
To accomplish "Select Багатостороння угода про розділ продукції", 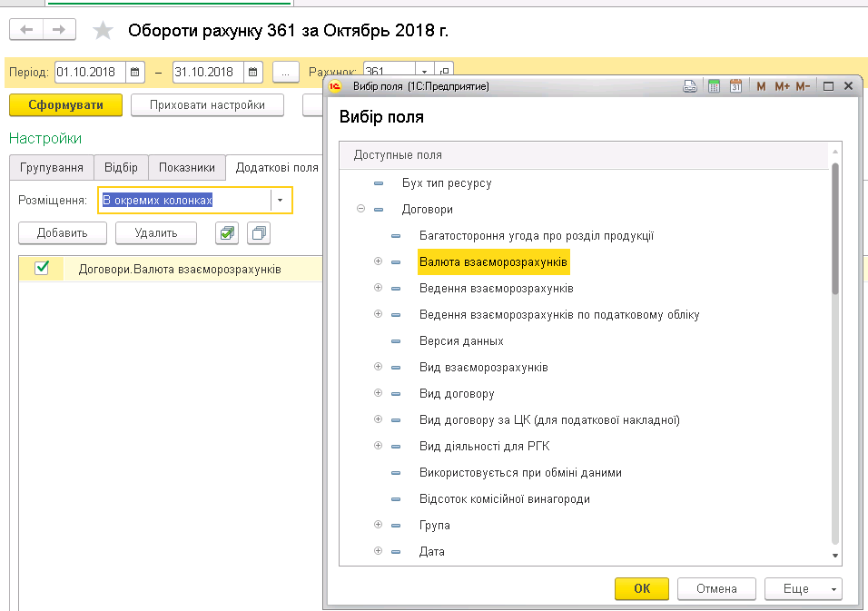I will click(x=537, y=236).
